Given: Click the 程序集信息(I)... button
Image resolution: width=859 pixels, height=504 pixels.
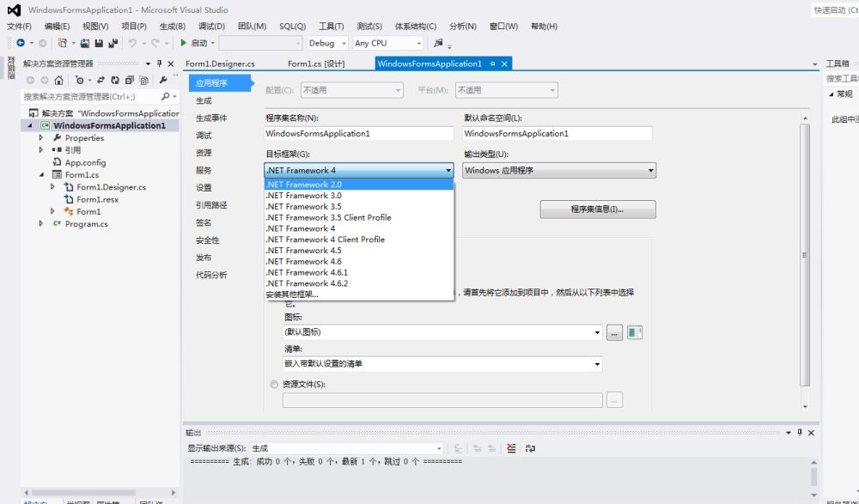Looking at the screenshot, I should point(597,209).
